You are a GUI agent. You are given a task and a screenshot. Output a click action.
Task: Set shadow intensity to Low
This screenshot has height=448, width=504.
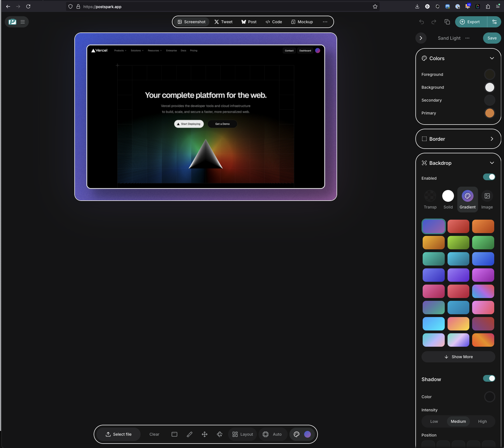[434, 421]
